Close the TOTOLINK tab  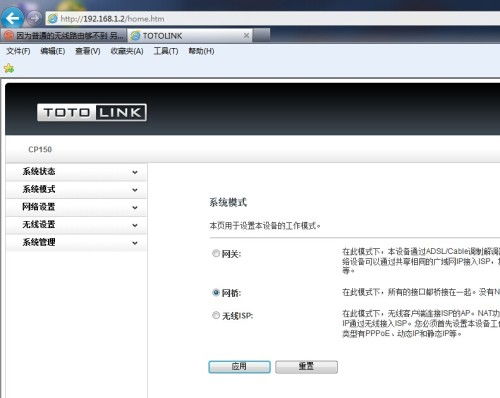246,35
